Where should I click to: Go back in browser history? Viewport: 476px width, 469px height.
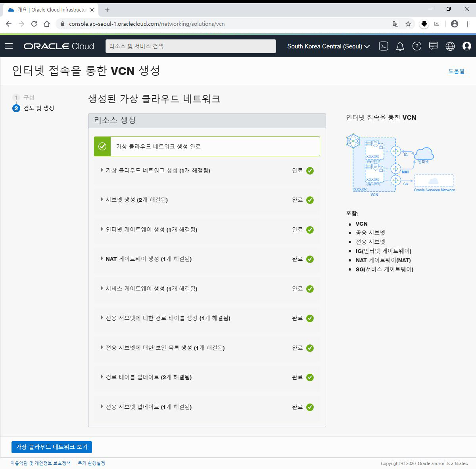9,24
